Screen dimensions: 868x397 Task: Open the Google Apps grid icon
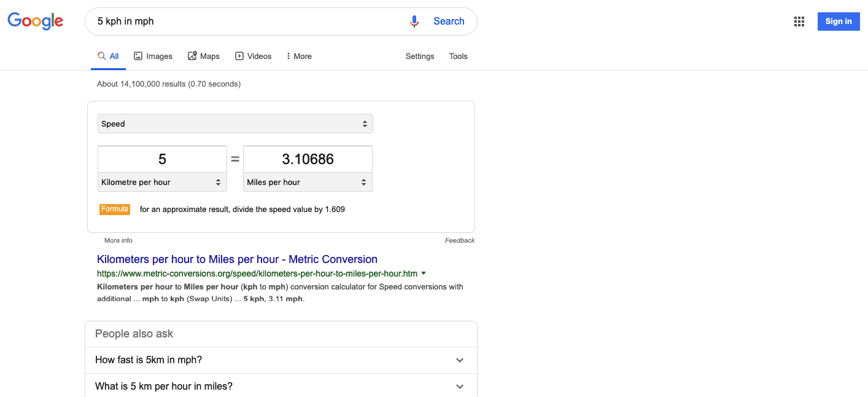coord(799,21)
